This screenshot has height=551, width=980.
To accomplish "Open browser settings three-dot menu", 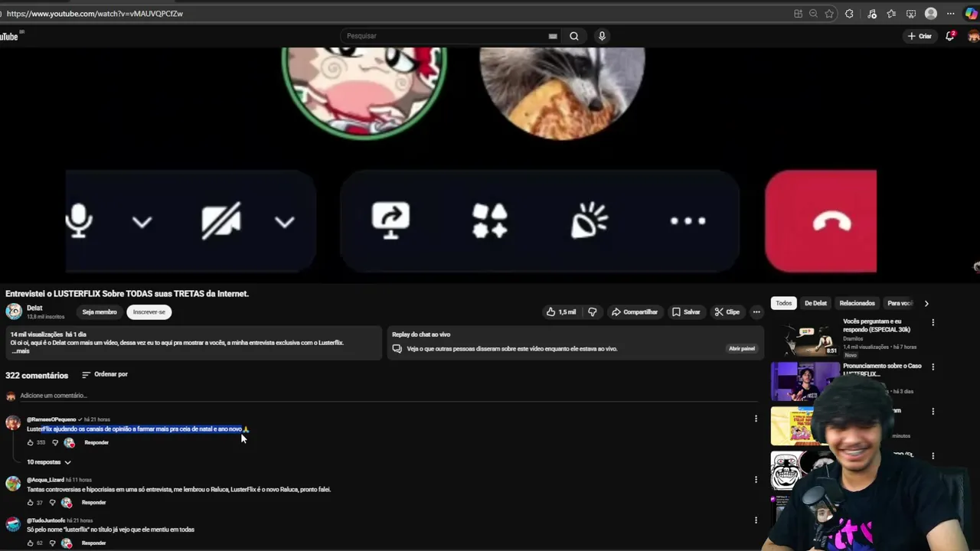I will (951, 14).
